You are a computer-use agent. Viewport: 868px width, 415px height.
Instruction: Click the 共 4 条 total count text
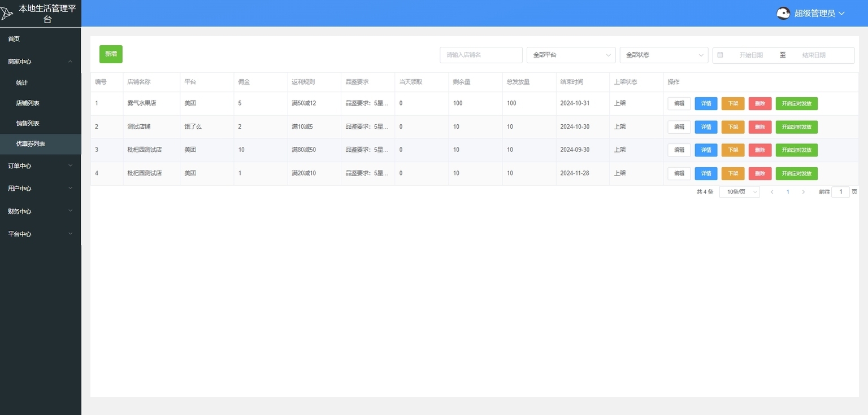pyautogui.click(x=705, y=192)
